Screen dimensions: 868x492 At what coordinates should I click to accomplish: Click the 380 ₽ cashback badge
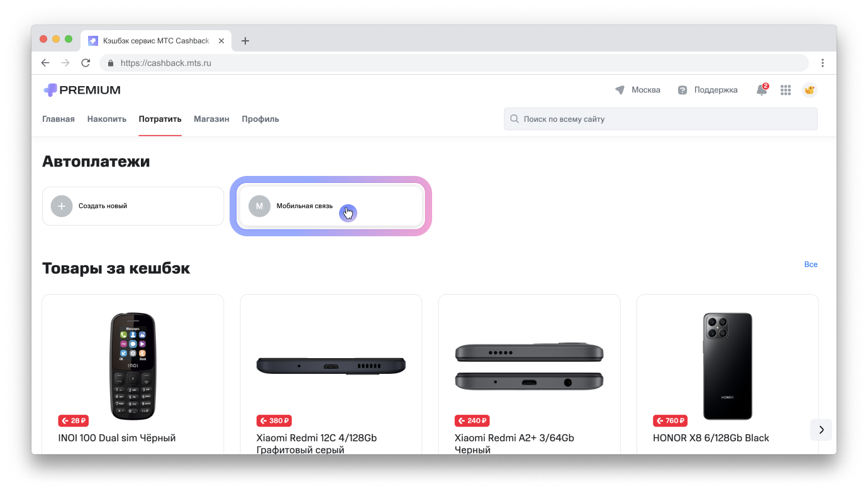tap(274, 421)
